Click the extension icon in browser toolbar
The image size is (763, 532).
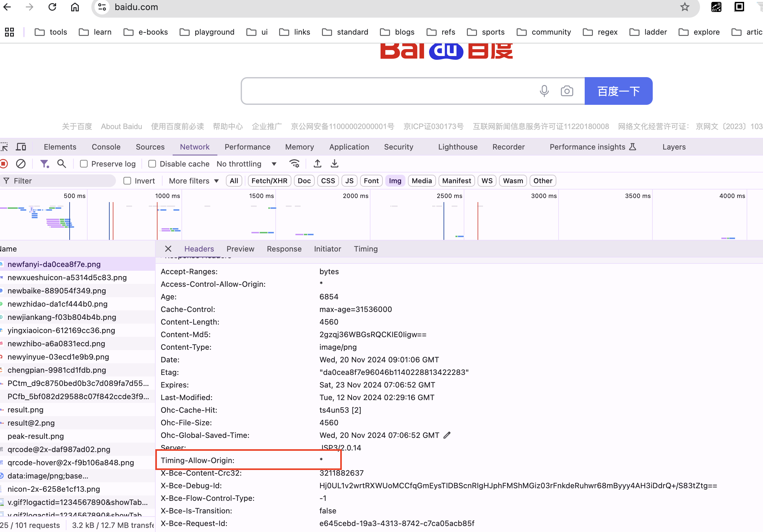716,7
